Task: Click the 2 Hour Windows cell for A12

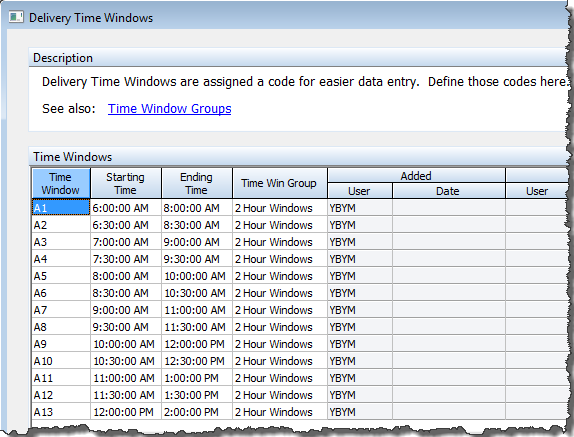Action: [x=280, y=395]
